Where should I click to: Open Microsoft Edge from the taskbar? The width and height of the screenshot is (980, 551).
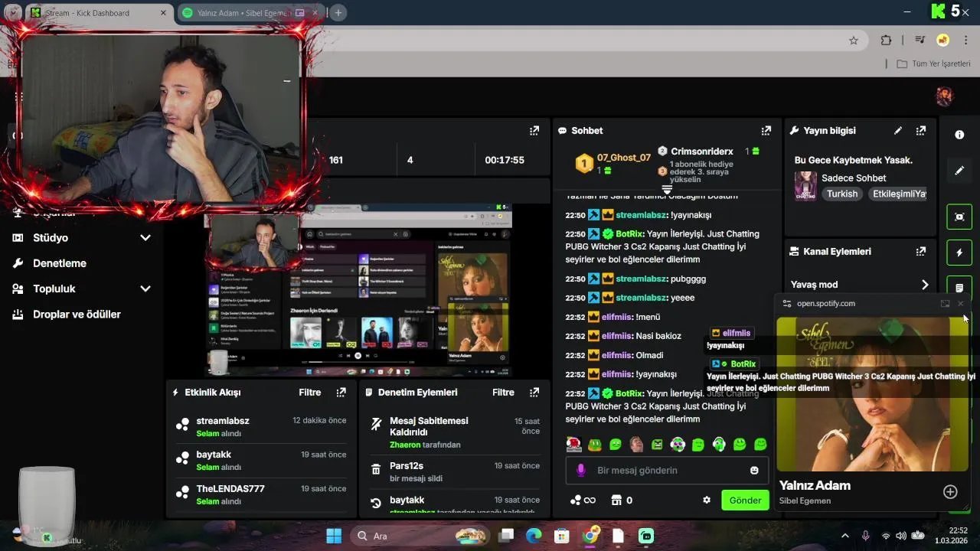pyautogui.click(x=534, y=536)
